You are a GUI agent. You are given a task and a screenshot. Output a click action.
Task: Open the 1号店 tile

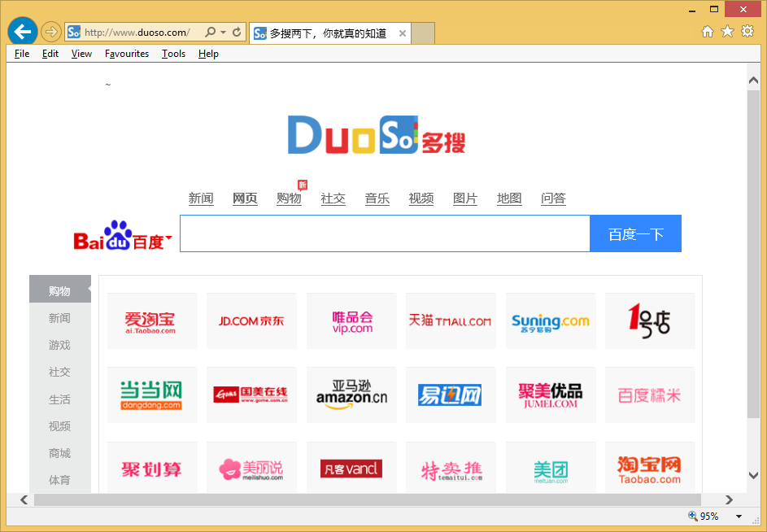(650, 321)
